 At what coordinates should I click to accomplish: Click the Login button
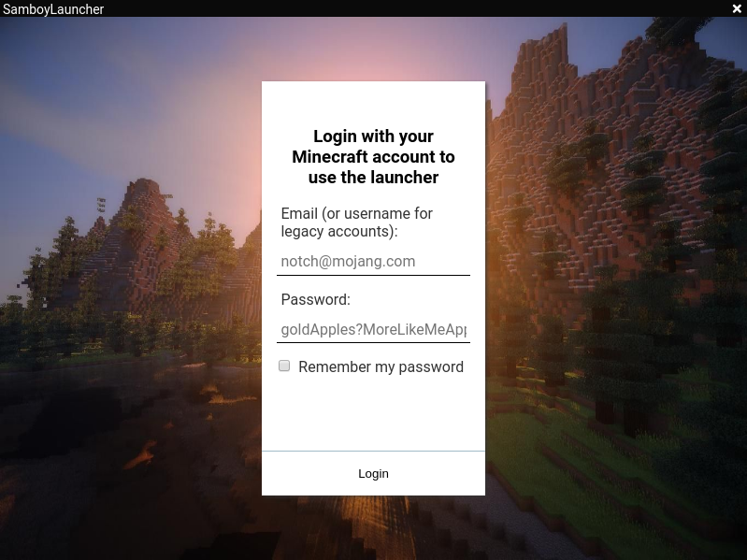coord(373,473)
